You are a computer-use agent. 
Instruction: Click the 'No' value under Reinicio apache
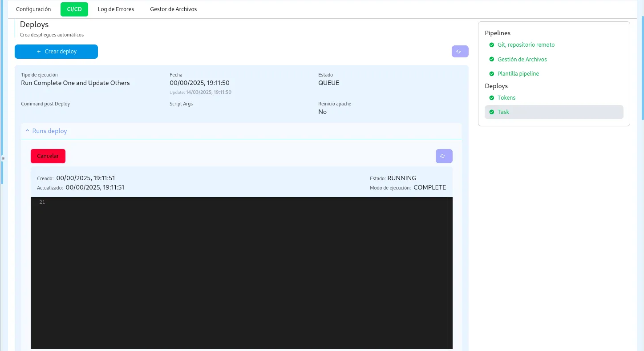click(x=322, y=112)
